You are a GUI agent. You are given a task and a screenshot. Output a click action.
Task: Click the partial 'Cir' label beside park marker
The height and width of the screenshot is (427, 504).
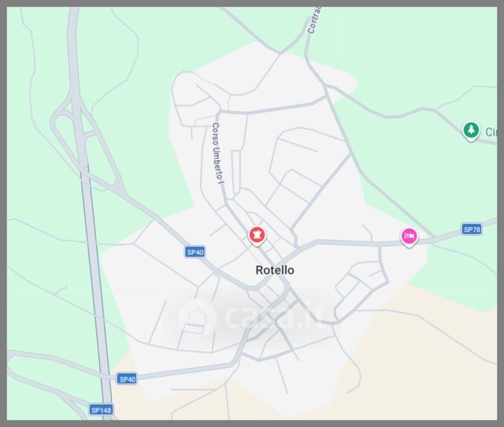(x=491, y=132)
